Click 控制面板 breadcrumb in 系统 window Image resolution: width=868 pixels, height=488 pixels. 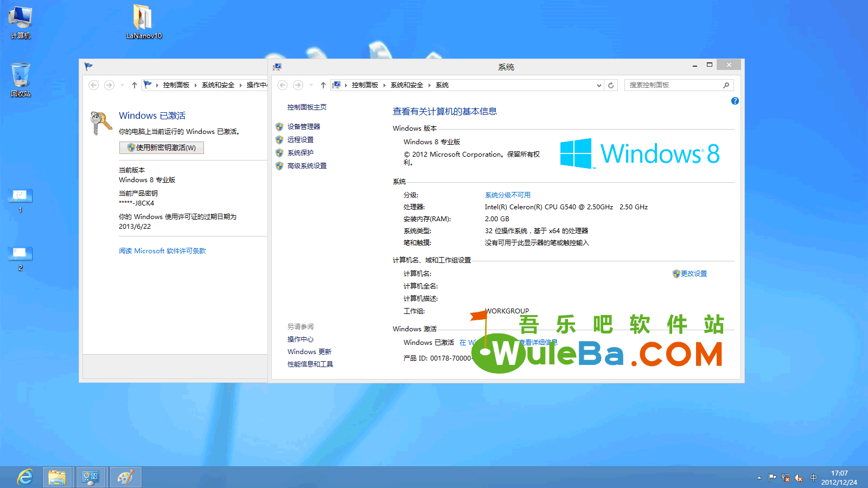(x=365, y=85)
